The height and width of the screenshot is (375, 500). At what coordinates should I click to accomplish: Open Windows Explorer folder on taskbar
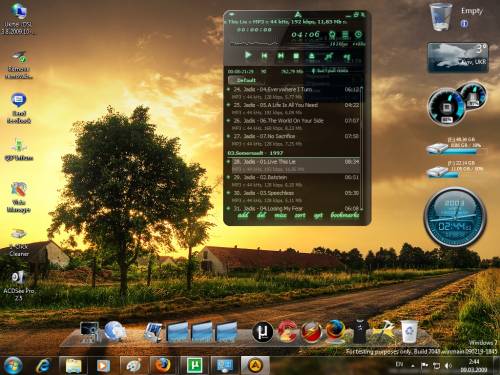coord(74,366)
